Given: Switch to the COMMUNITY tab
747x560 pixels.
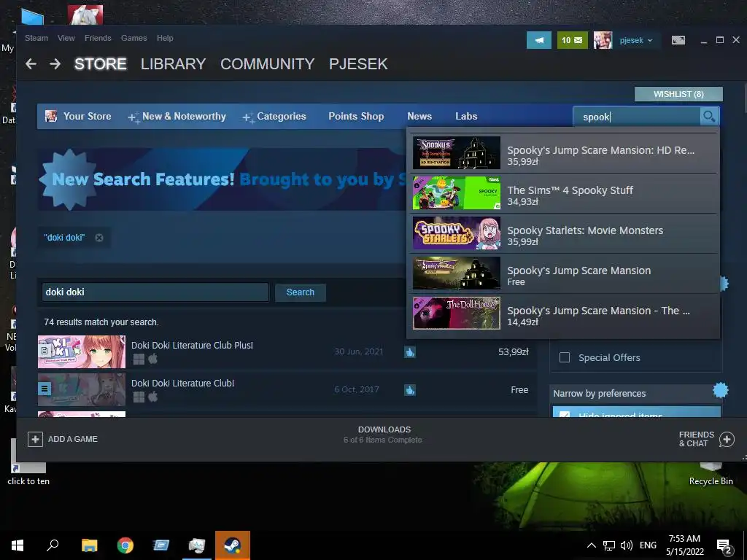Looking at the screenshot, I should point(267,64).
